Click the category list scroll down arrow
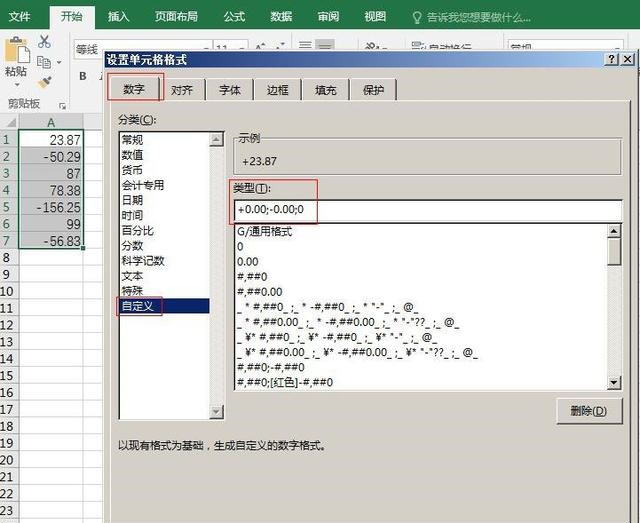 [x=216, y=412]
